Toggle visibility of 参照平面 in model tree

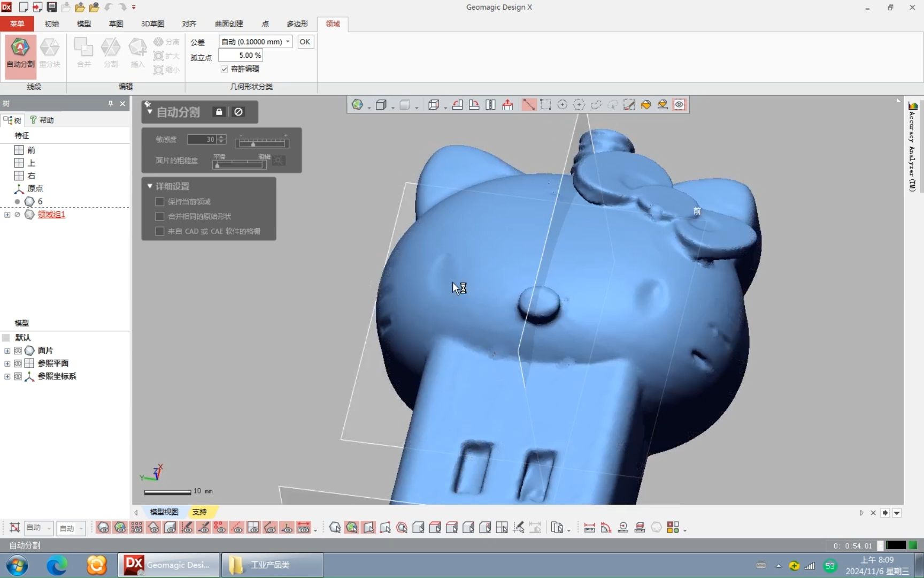[x=18, y=363]
